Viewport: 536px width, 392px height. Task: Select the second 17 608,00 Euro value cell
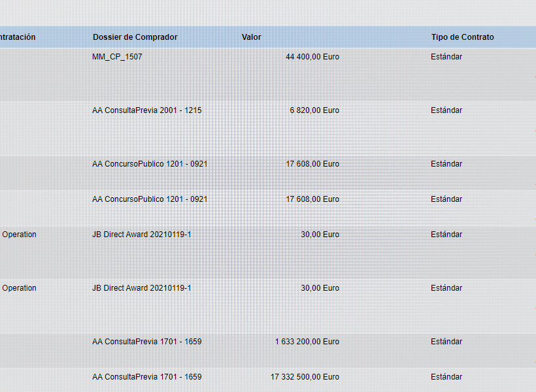312,199
